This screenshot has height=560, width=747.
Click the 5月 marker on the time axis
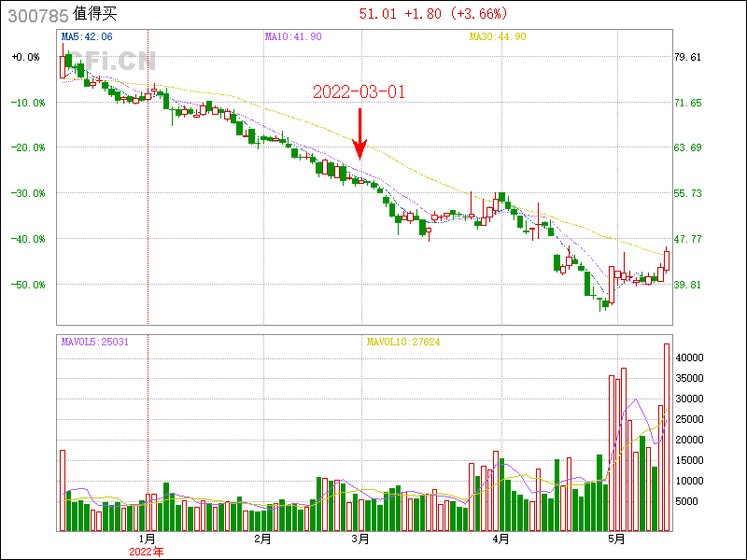coord(615,539)
